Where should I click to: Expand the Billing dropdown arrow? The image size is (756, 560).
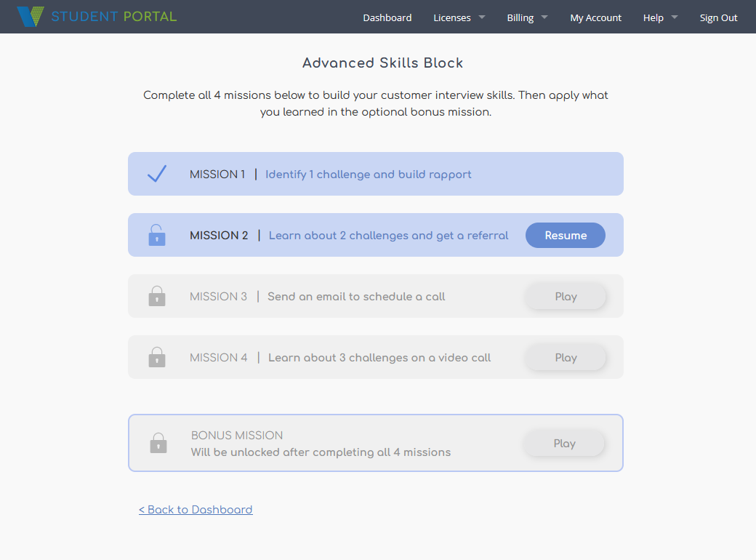click(x=544, y=17)
